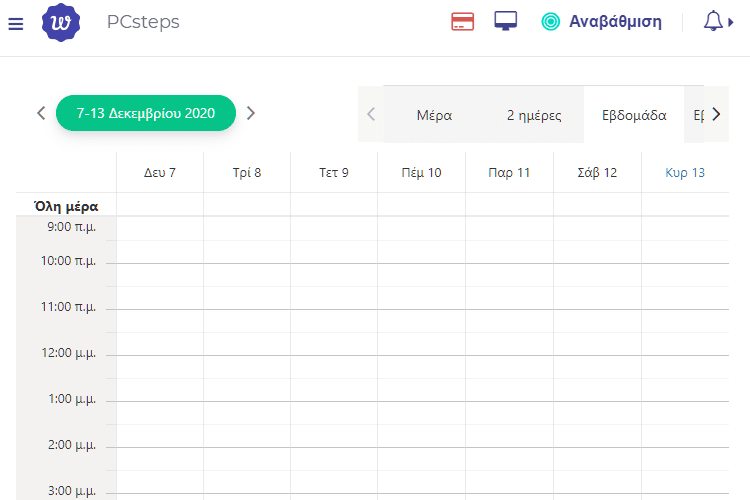Open the red credit card icon
750x500 pixels.
(463, 22)
